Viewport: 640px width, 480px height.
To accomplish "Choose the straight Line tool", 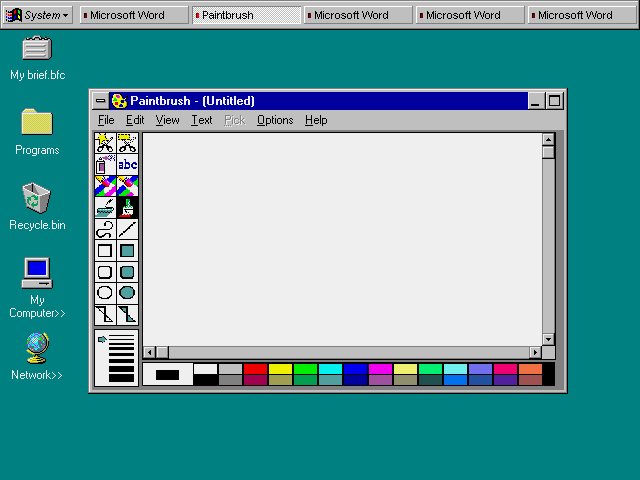I will point(127,229).
